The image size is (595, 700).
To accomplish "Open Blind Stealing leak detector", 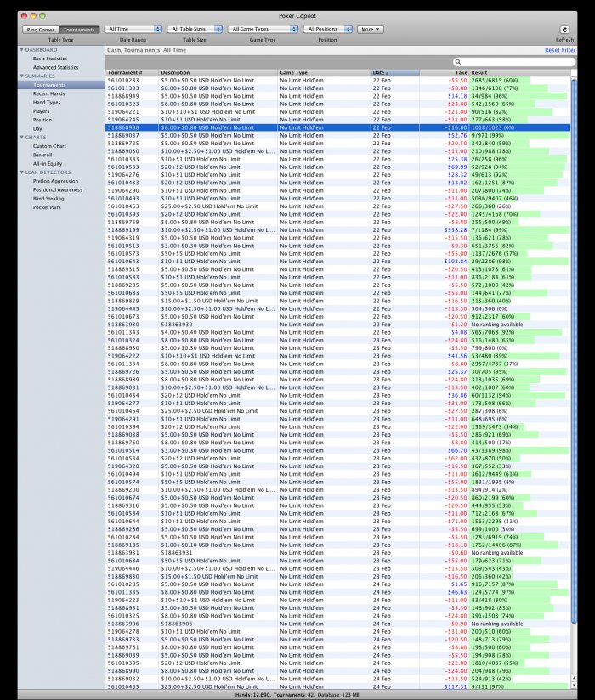I will pos(48,199).
